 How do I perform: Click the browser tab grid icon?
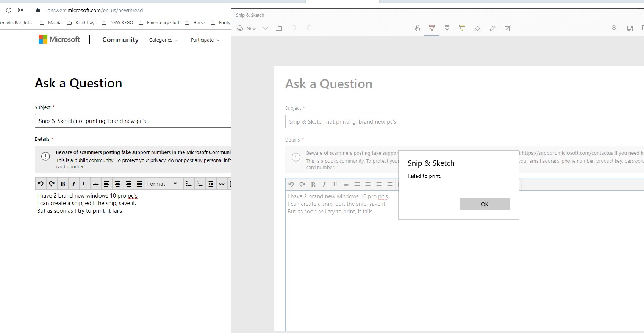click(x=20, y=10)
